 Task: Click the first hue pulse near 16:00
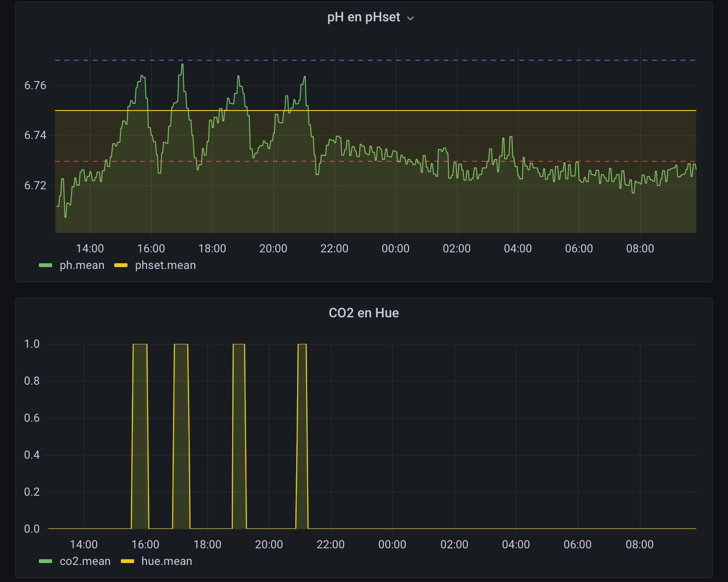tap(140, 436)
